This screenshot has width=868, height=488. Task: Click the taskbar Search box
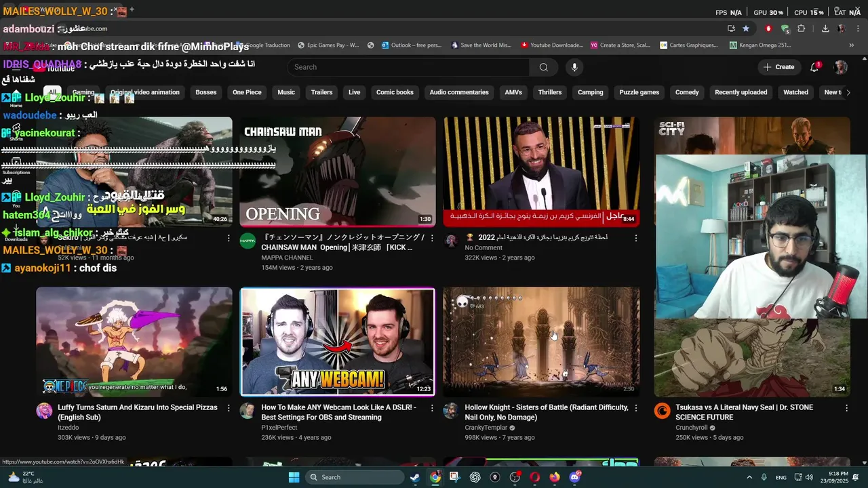(353, 477)
